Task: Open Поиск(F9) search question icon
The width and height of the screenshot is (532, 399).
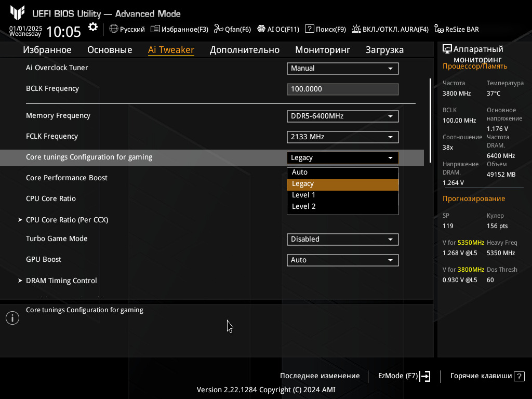Action: (309, 29)
